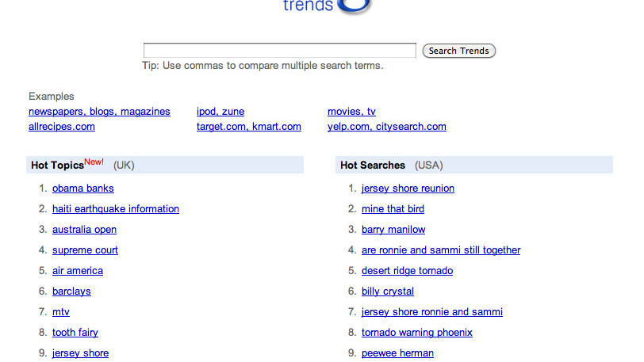
Task: Click the trends search input field
Action: pyautogui.click(x=279, y=51)
